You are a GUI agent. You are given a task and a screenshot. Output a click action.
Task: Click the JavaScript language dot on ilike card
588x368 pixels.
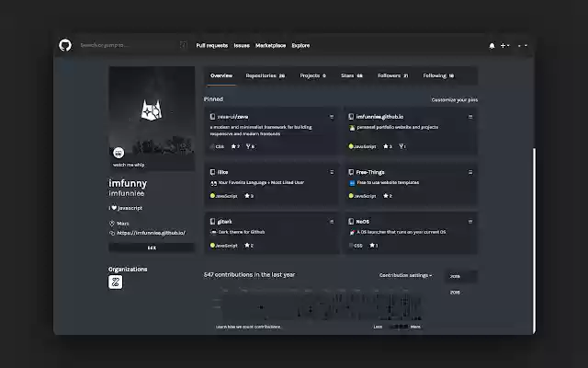(212, 196)
